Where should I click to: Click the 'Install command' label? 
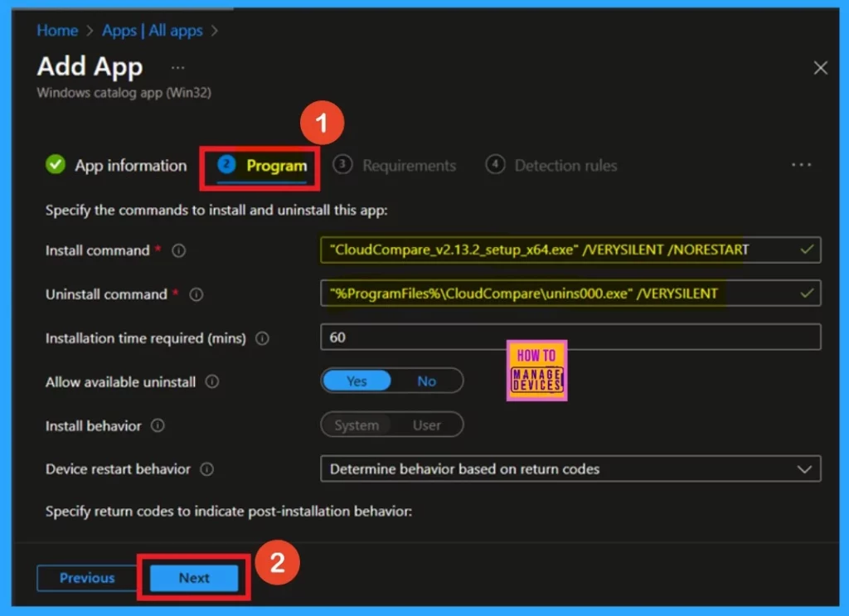98,250
